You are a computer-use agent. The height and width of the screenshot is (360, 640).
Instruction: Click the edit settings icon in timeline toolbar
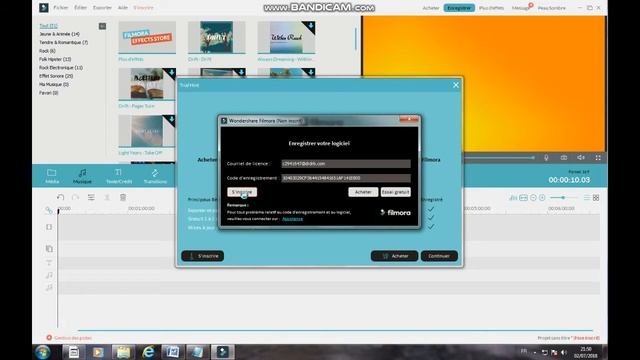point(91,198)
